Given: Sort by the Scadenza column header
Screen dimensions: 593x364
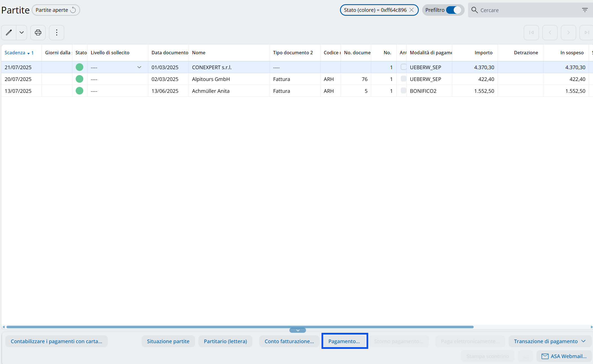Looking at the screenshot, I should pos(15,53).
